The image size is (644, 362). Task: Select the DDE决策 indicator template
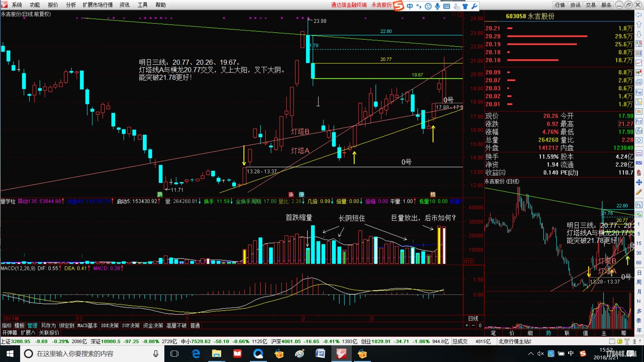[110, 325]
